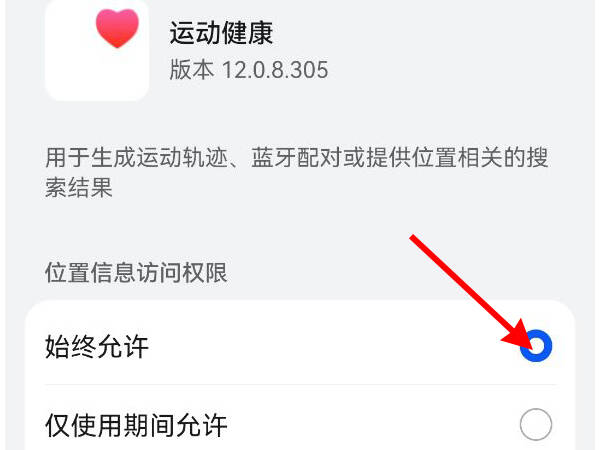Select the 仅使用期间允许 radio button
Image resolution: width=600 pixels, height=450 pixels.
[x=536, y=424]
